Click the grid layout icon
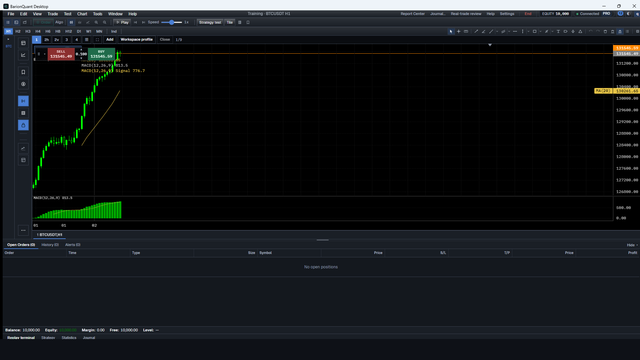 (x=87, y=40)
